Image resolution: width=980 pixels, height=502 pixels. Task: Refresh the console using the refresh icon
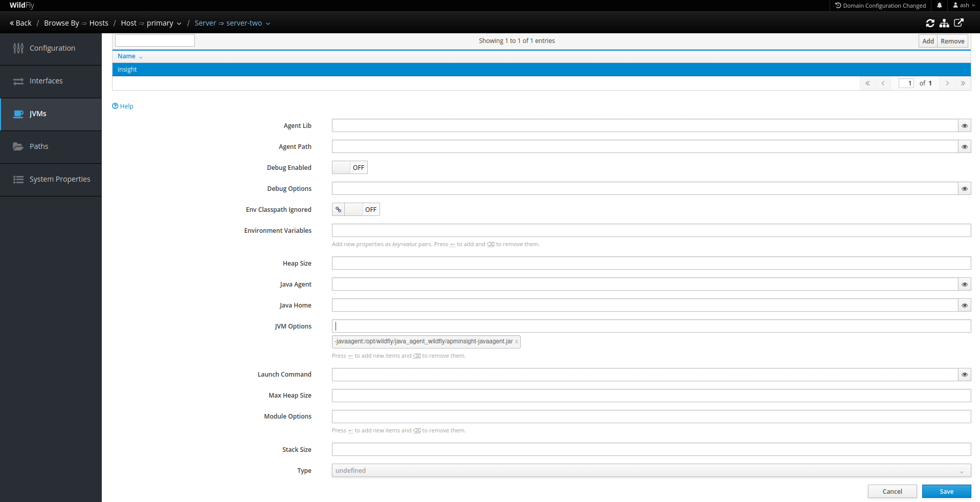[930, 23]
